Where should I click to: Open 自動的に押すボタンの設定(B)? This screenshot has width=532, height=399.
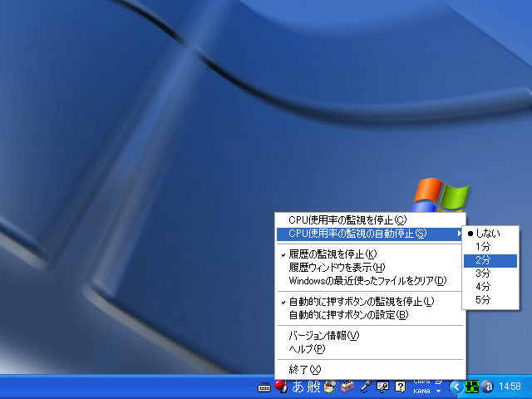(370, 315)
